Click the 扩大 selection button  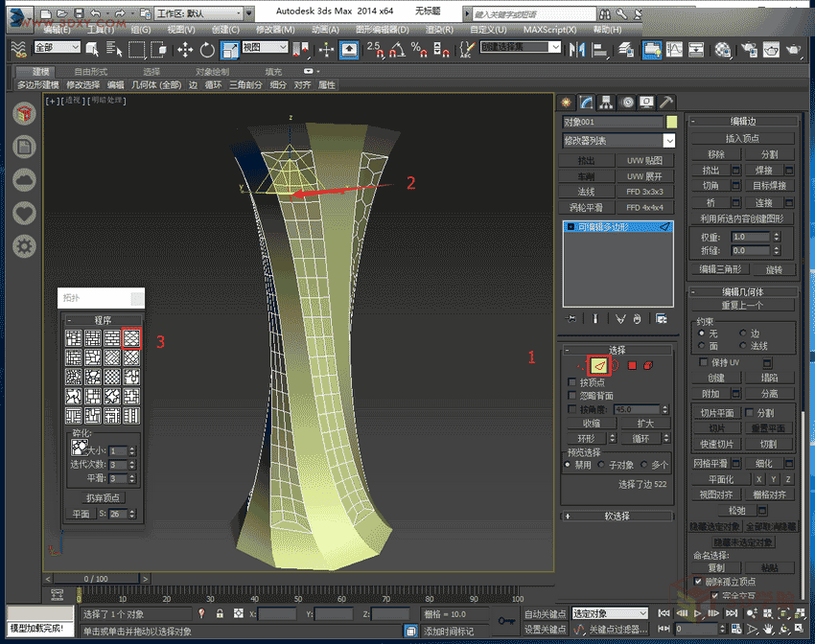coord(645,423)
